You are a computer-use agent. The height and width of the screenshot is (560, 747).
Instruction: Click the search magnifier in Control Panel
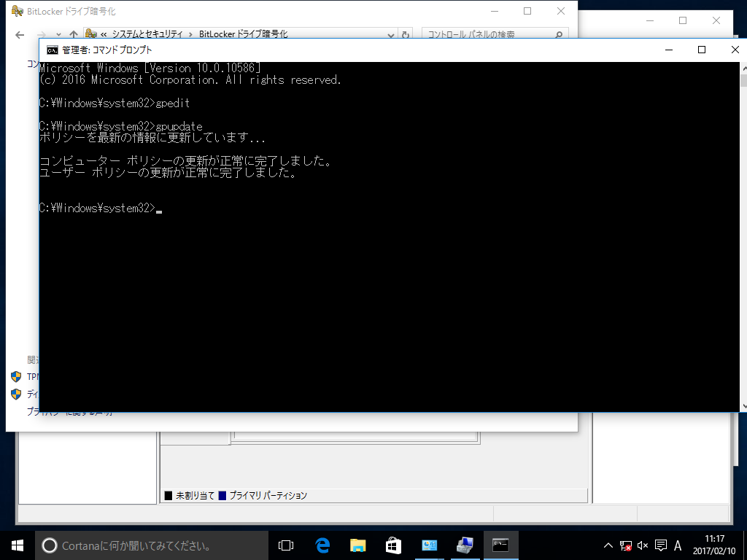(x=559, y=35)
